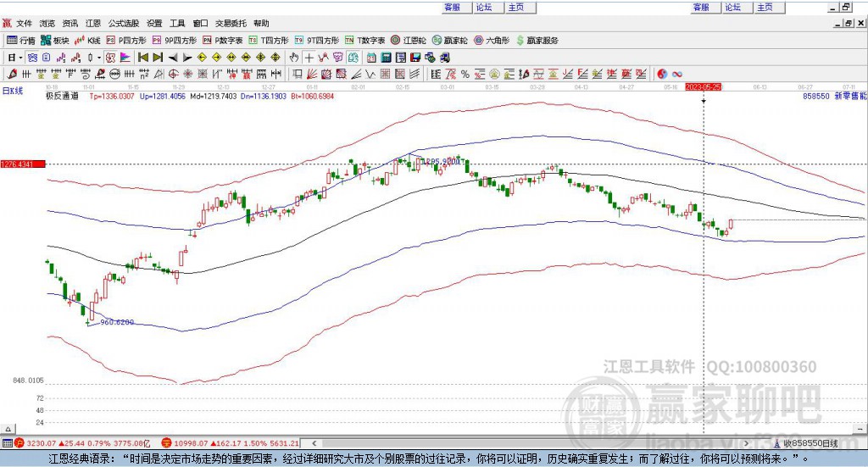Click the percent % tool icon
The height and width of the screenshot is (467, 868).
[465, 74]
